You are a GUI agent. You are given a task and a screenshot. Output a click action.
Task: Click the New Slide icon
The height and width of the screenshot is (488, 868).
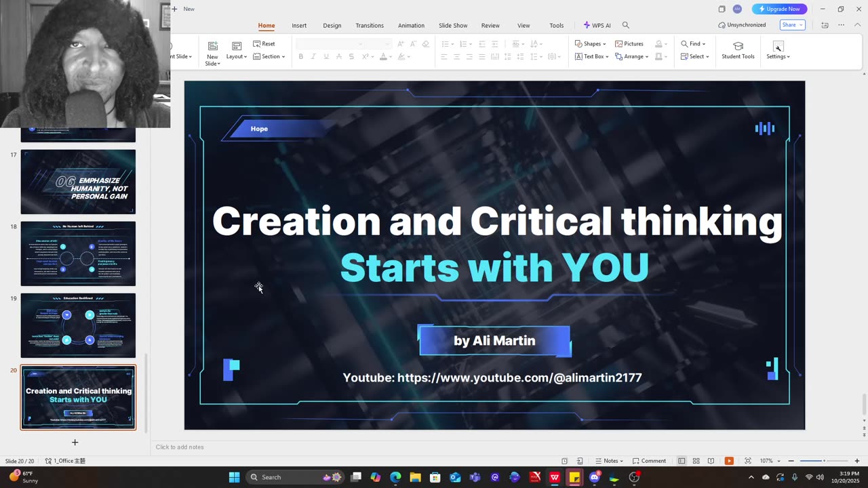click(212, 46)
